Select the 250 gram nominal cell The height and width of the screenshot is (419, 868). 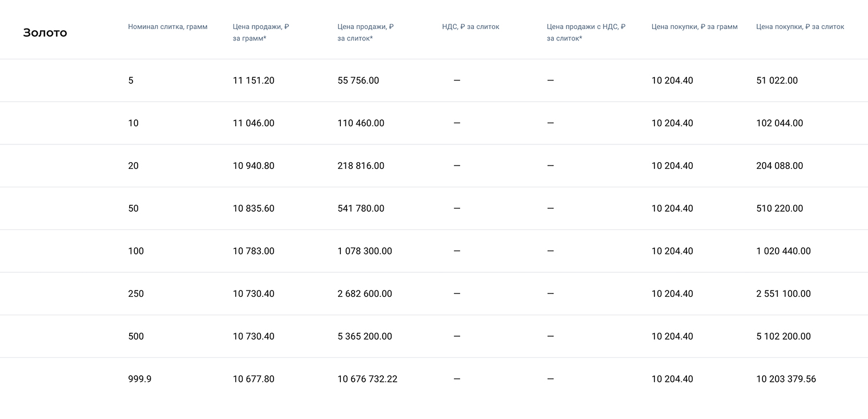(136, 294)
